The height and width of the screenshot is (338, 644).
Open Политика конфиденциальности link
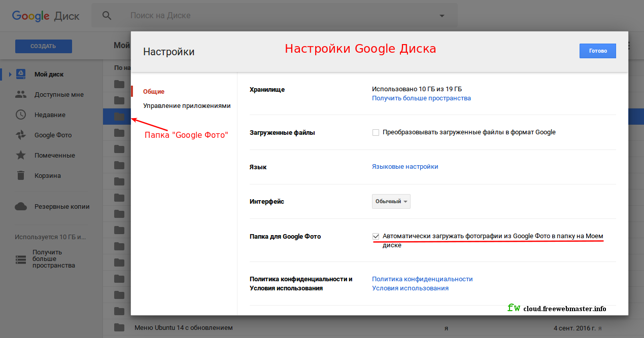click(x=422, y=279)
